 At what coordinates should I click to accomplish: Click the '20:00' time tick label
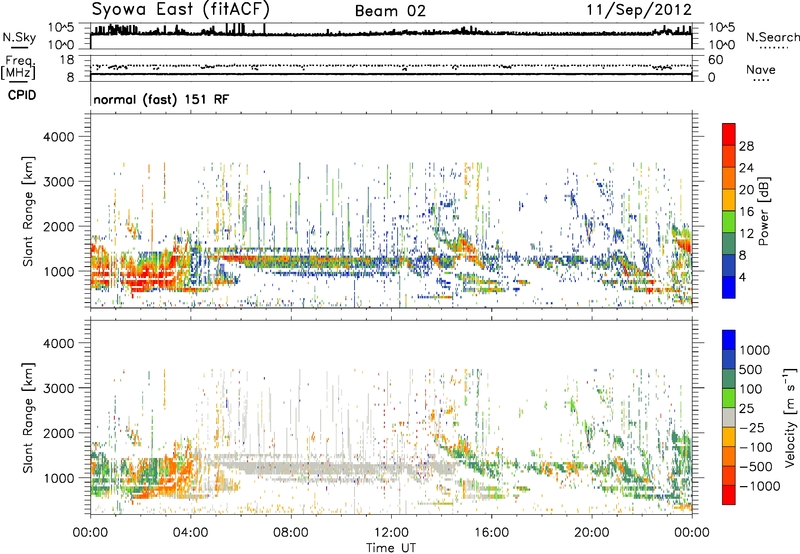pyautogui.click(x=591, y=533)
